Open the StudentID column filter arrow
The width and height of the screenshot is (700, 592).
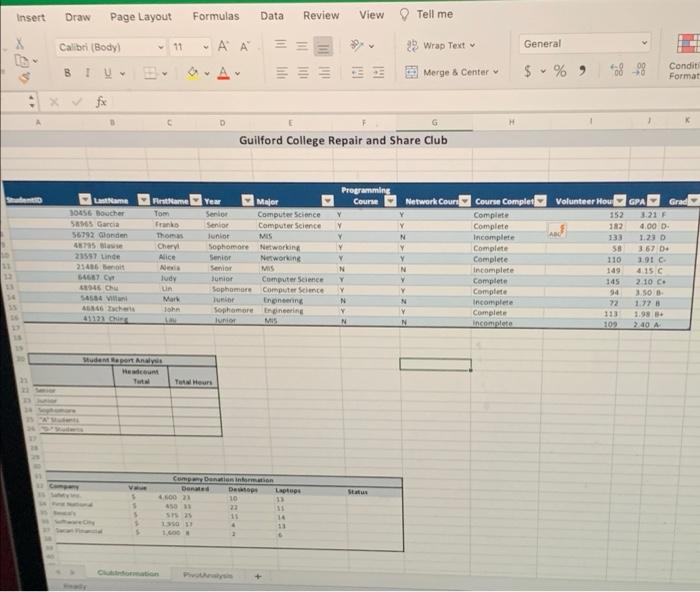point(85,199)
